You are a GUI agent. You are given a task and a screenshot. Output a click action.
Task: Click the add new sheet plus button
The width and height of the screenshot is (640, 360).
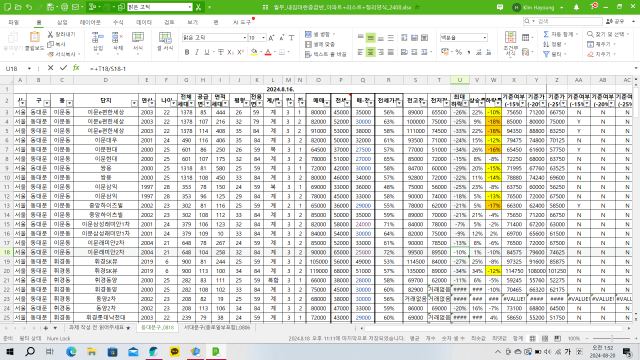click(46, 328)
